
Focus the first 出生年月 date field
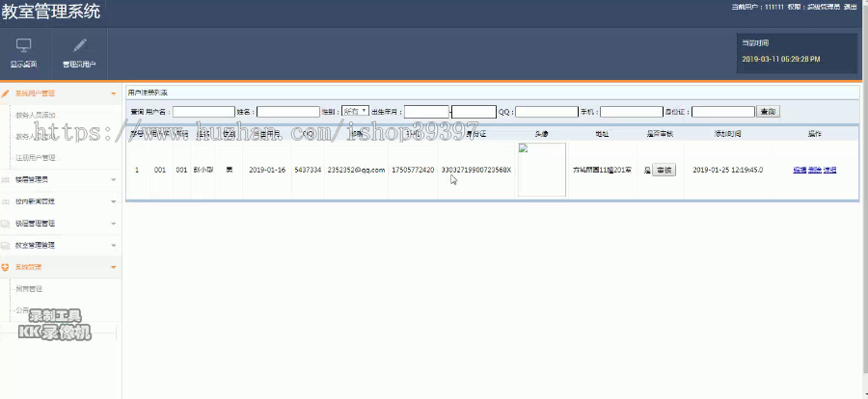pyautogui.click(x=426, y=112)
